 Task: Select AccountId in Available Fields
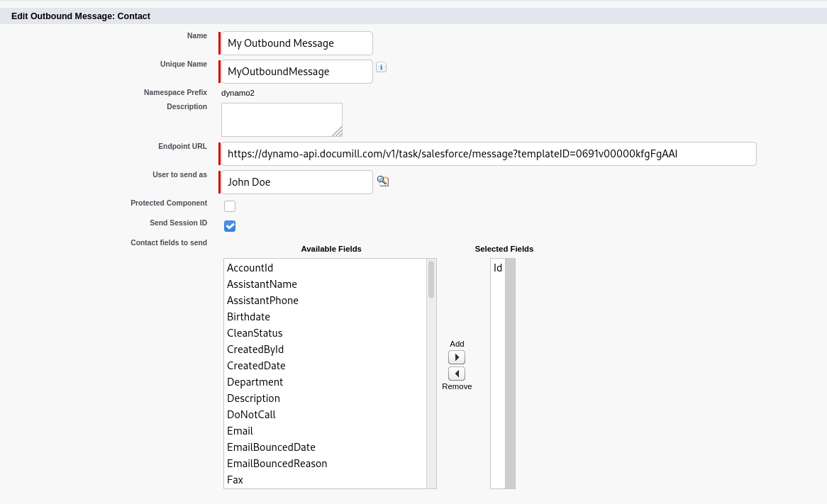coord(250,268)
